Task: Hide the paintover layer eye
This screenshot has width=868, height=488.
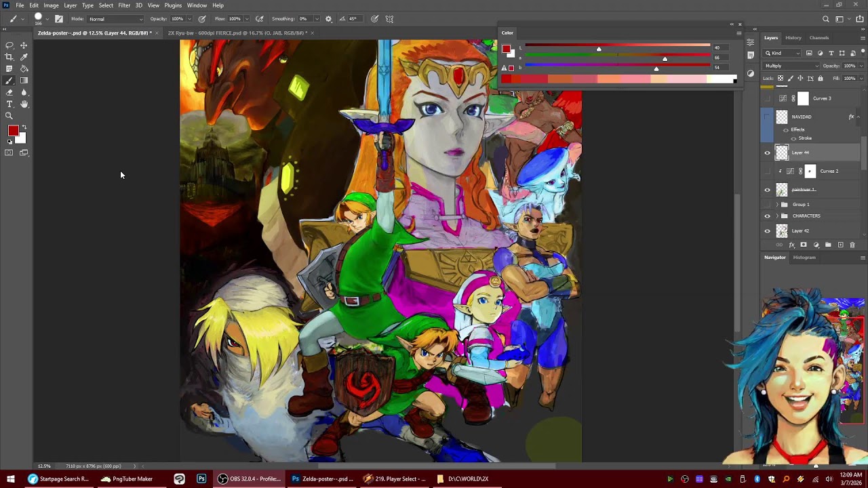Action: (768, 190)
